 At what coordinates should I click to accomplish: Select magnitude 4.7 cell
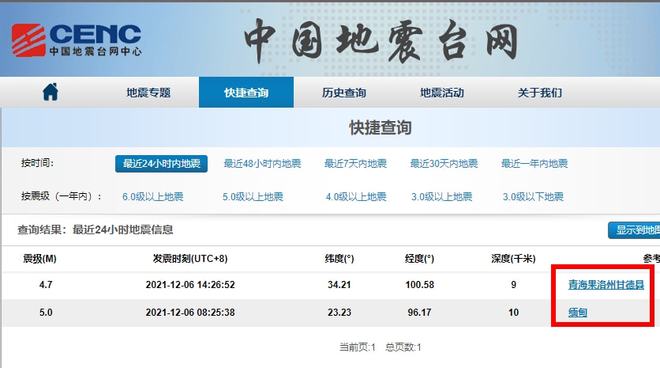point(46,285)
